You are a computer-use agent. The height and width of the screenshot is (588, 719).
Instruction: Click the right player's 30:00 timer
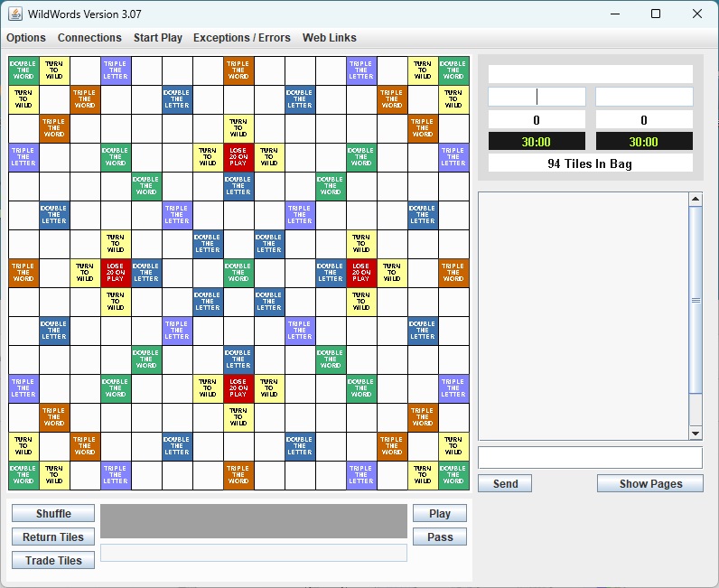tap(644, 141)
